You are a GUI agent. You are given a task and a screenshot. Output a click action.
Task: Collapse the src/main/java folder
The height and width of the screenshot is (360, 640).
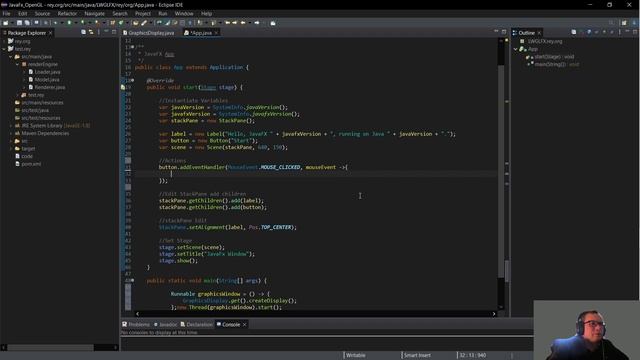click(x=11, y=57)
